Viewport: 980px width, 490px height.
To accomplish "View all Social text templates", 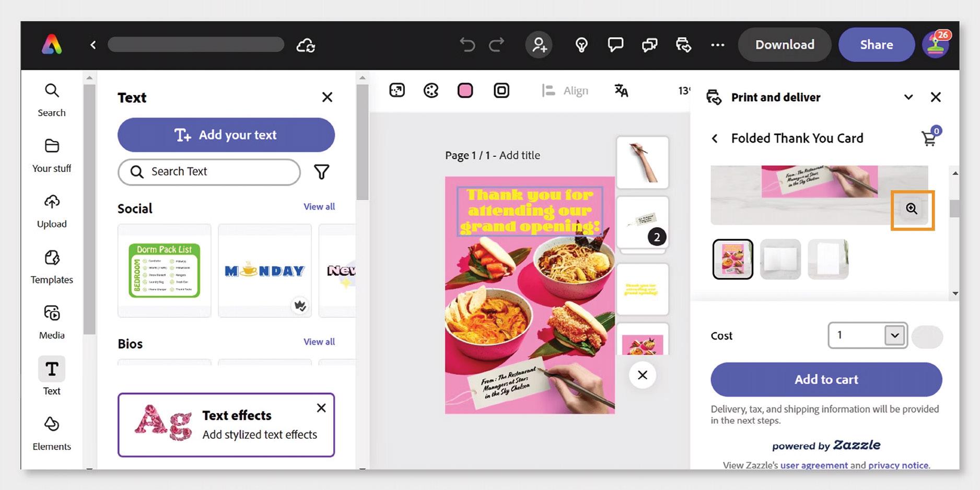I will point(319,206).
